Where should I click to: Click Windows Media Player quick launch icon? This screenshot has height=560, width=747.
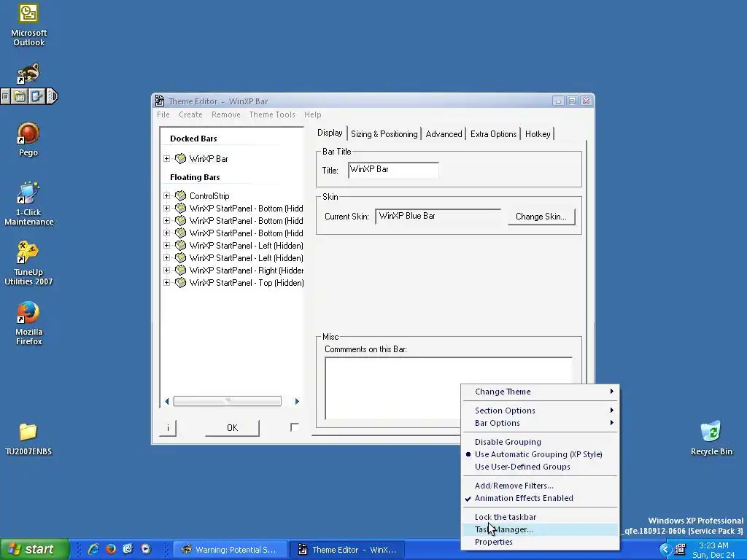coord(146,549)
